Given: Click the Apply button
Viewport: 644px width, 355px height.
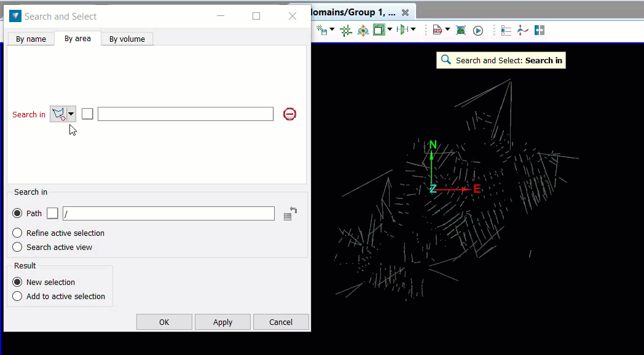Looking at the screenshot, I should 222,322.
